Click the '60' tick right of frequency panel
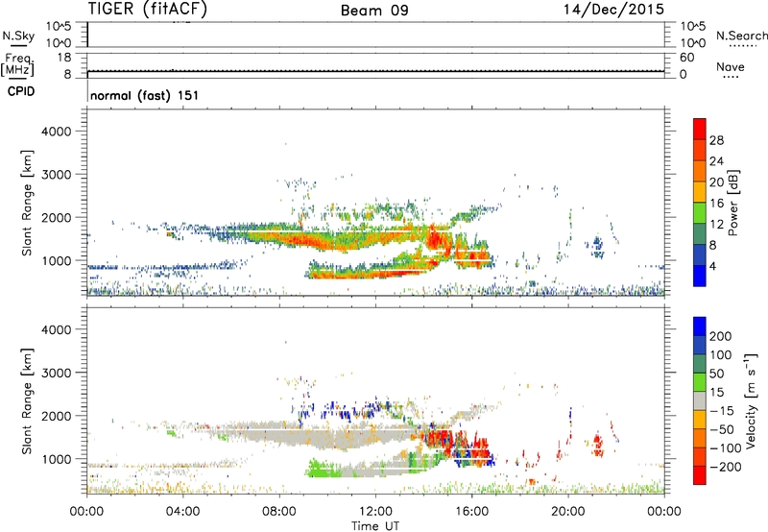 pos(686,58)
